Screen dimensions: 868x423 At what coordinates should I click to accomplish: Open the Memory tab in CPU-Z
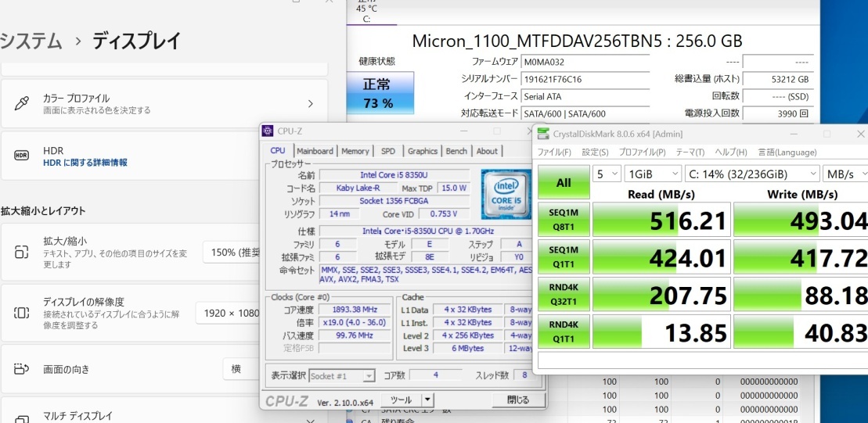(355, 151)
